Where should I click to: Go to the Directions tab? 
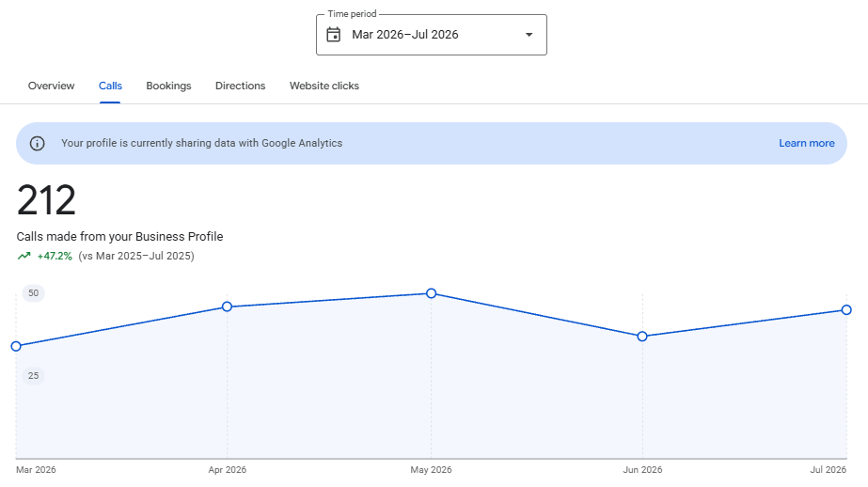coord(240,86)
